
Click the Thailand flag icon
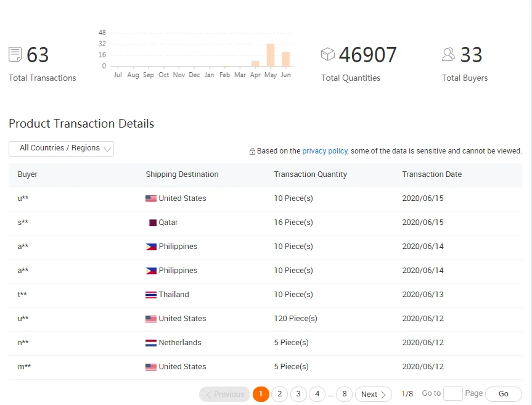(x=151, y=295)
